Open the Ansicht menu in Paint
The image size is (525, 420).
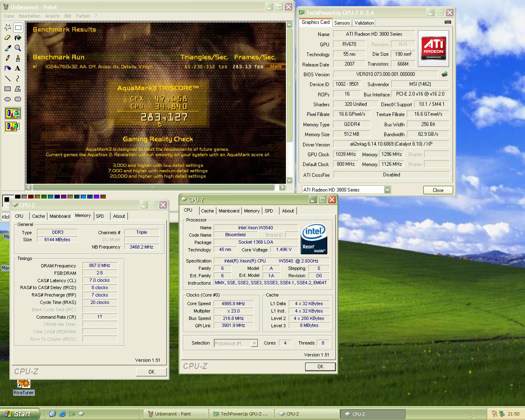[52, 16]
